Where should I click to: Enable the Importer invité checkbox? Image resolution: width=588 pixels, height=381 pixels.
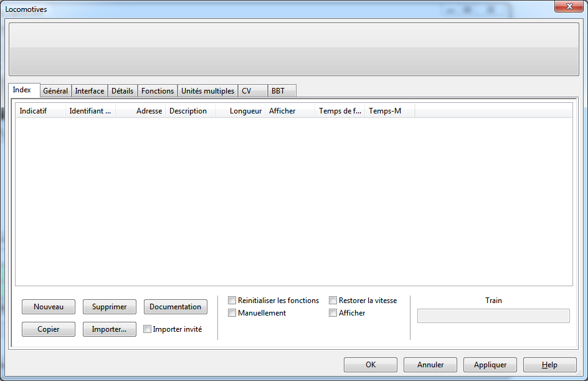coord(148,329)
